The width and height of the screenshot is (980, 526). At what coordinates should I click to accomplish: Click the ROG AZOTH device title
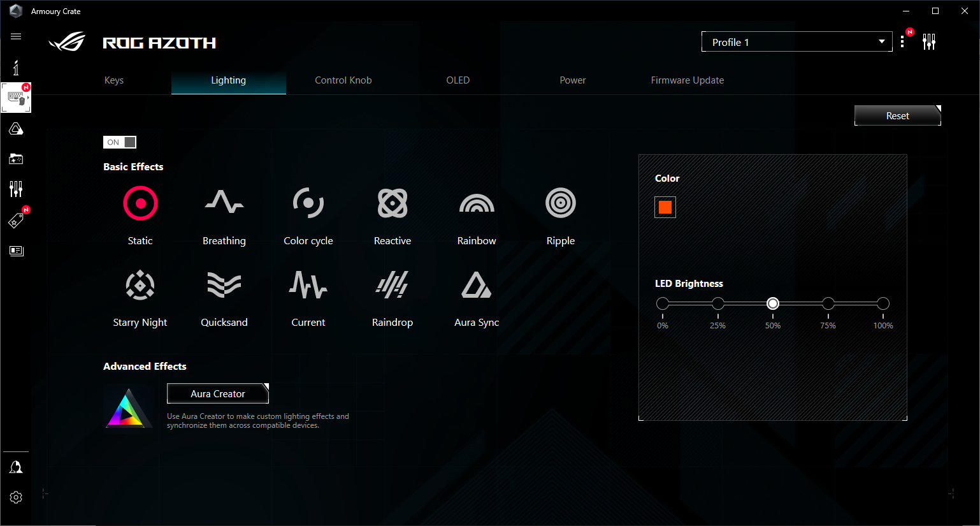coord(159,43)
